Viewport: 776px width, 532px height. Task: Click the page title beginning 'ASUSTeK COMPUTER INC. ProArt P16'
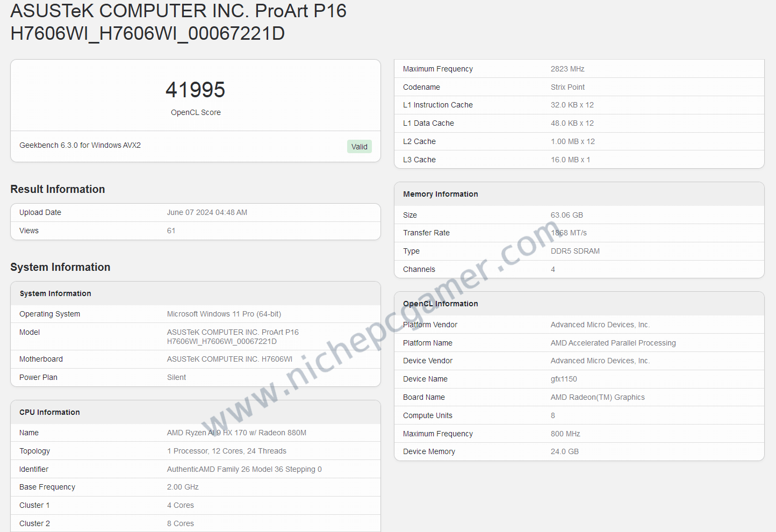178,22
